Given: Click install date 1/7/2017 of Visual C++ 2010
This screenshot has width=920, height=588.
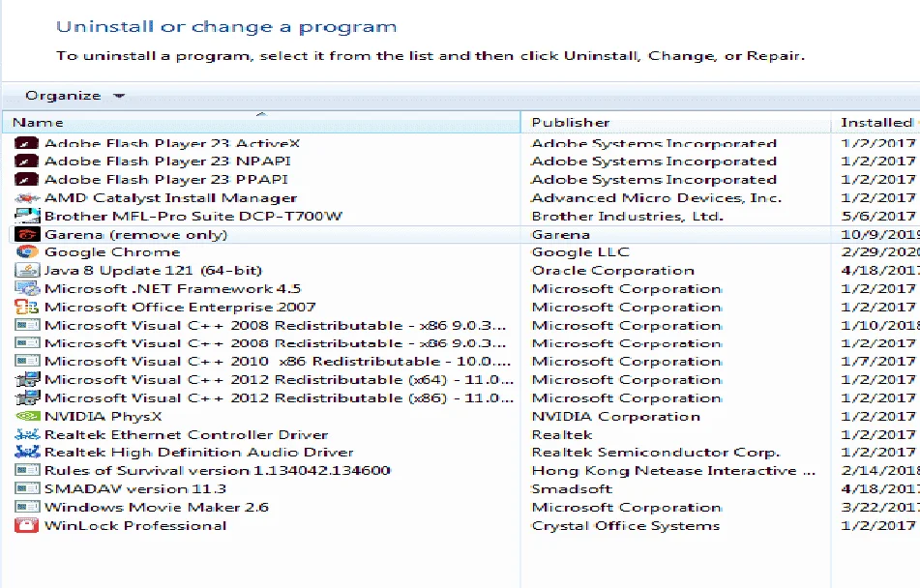Looking at the screenshot, I should pos(877,361).
